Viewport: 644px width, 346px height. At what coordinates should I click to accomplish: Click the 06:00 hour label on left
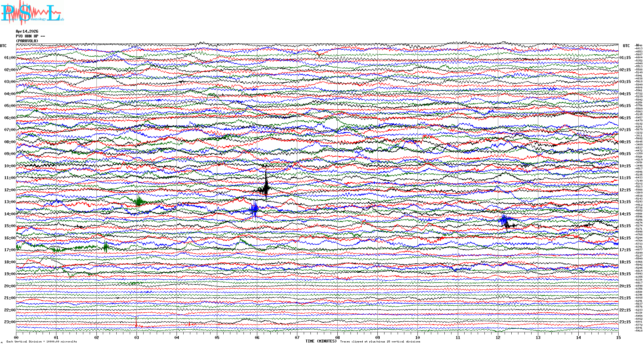(x=10, y=118)
